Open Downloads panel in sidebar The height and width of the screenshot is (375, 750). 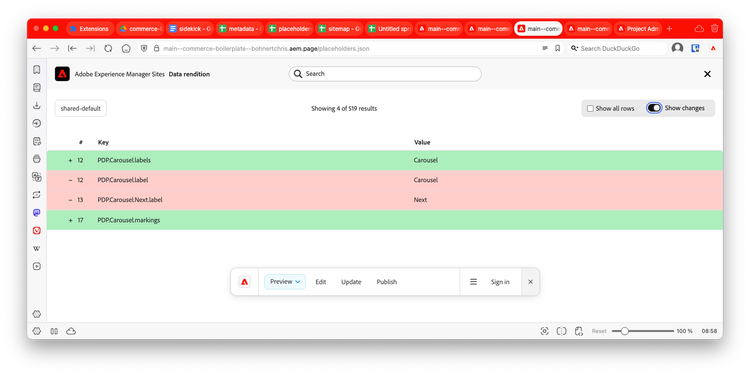click(x=37, y=106)
